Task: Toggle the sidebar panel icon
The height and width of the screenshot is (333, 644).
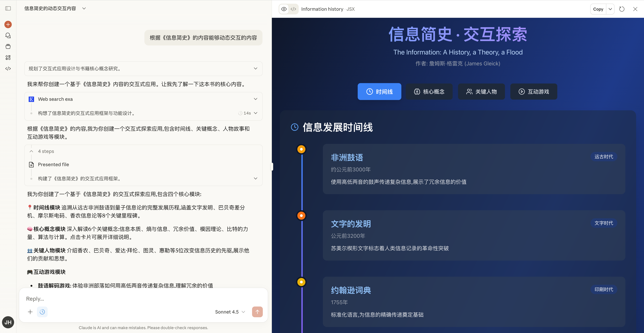Action: click(8, 9)
